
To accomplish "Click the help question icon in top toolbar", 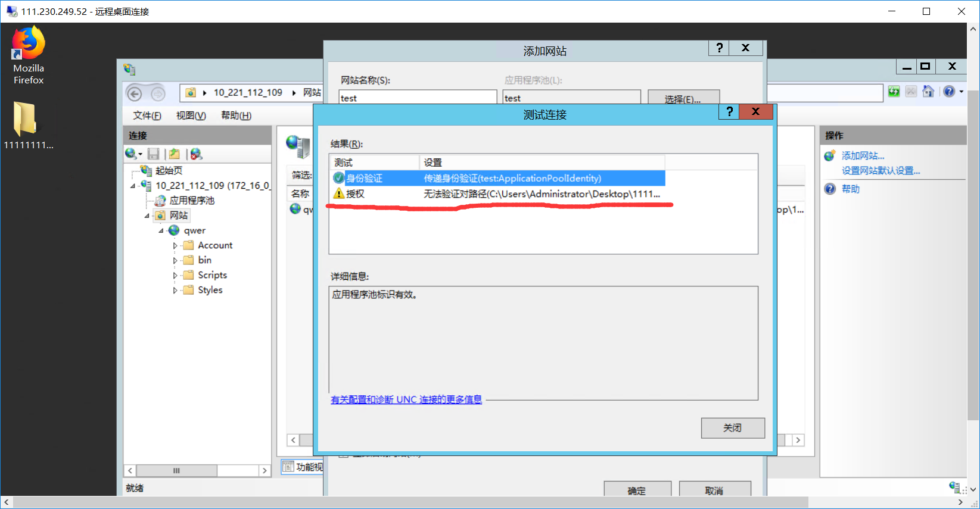I will pyautogui.click(x=949, y=92).
